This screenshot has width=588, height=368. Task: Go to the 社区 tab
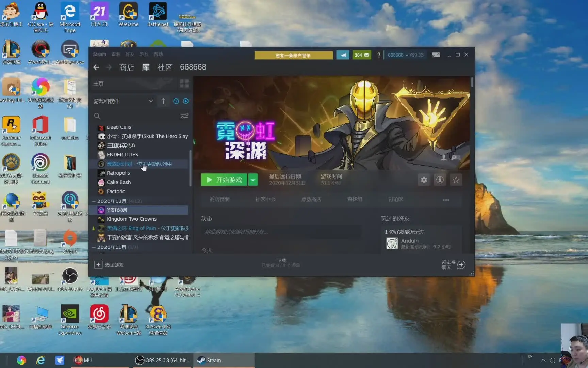pos(165,67)
